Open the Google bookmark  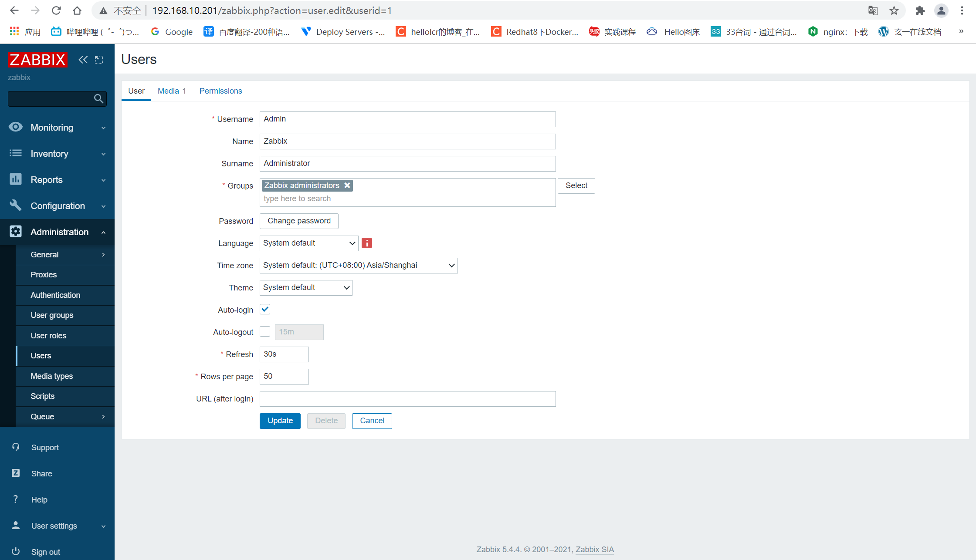[172, 31]
